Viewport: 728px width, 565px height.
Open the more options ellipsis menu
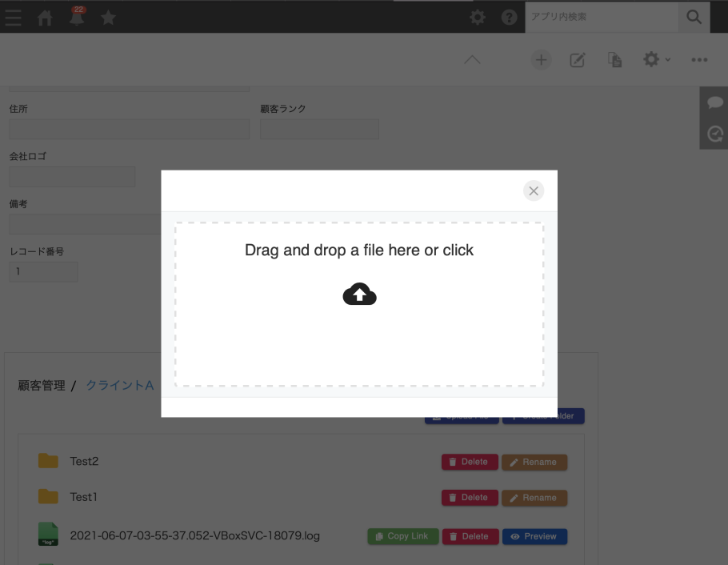point(699,60)
